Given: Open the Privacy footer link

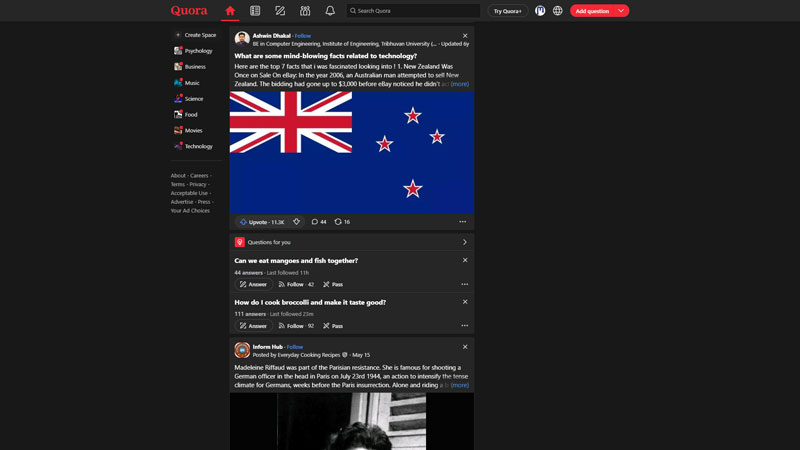Looking at the screenshot, I should pyautogui.click(x=198, y=184).
